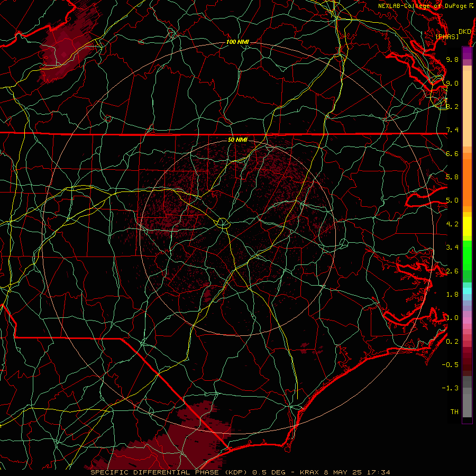Viewport: 476px width, 476px height.
Task: Click the "100 NMI" range ring label
Action: coord(237,42)
